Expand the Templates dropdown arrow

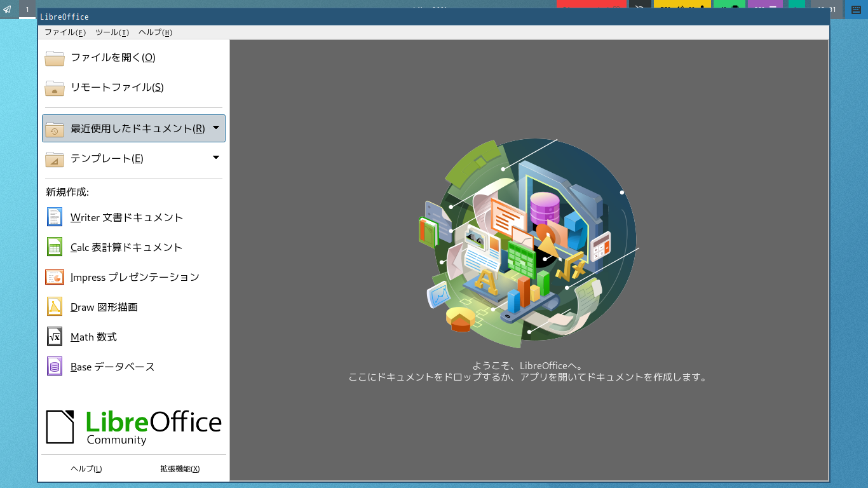pos(216,158)
